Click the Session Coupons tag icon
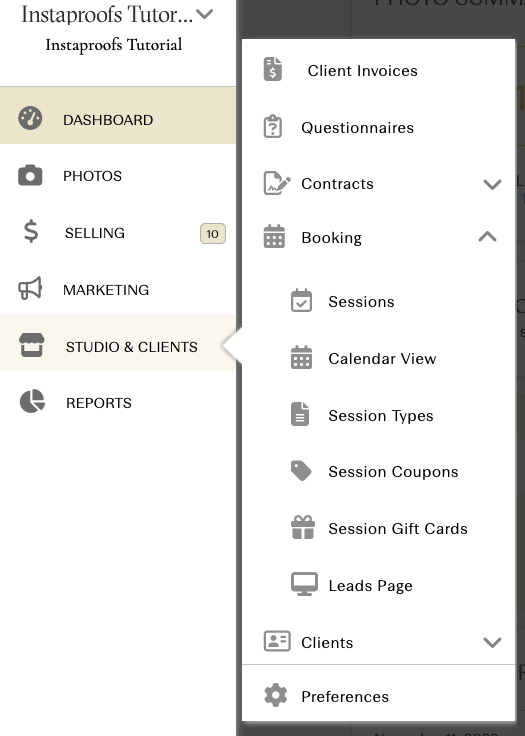Viewport: 525px width, 736px height. [301, 471]
